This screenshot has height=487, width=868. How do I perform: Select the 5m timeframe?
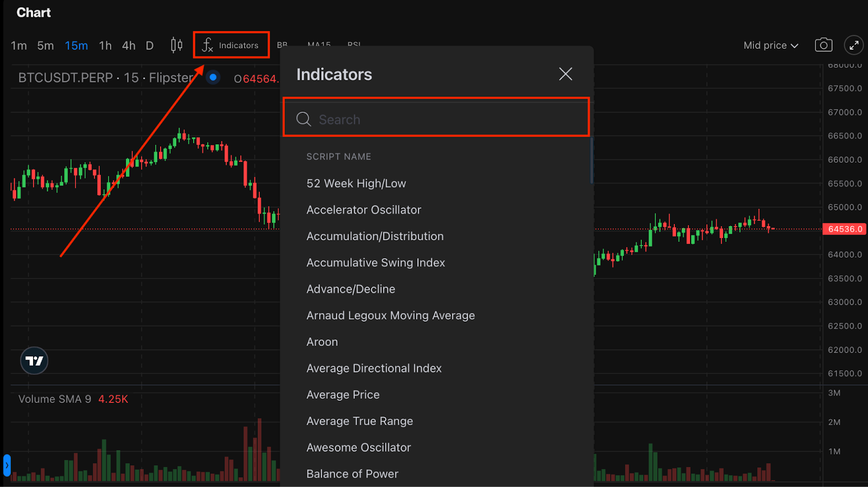pos(46,46)
